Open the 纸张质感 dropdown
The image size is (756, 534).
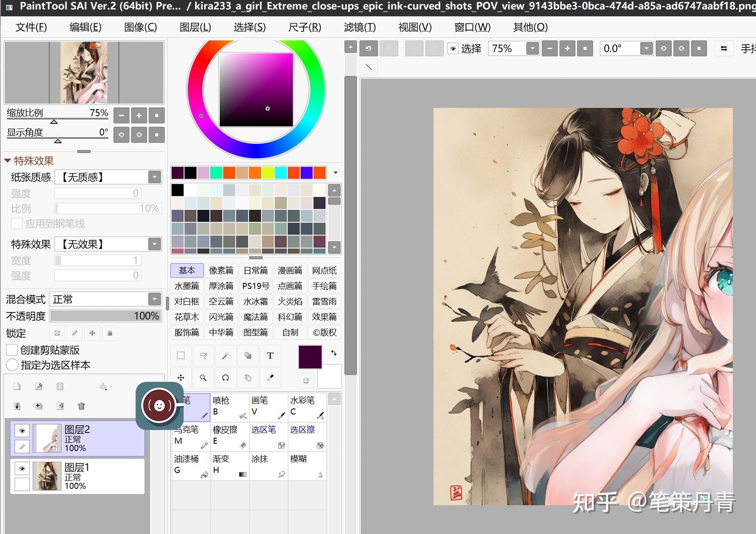point(154,177)
